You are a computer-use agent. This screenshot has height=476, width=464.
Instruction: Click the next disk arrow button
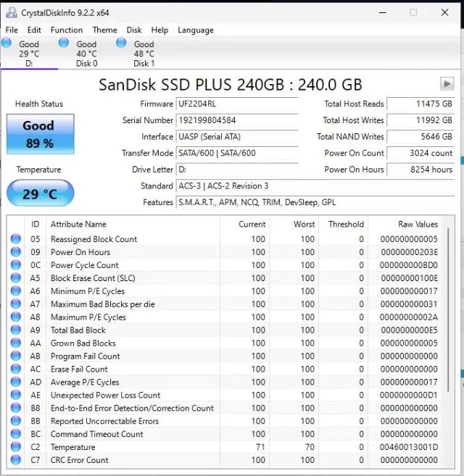click(x=447, y=84)
